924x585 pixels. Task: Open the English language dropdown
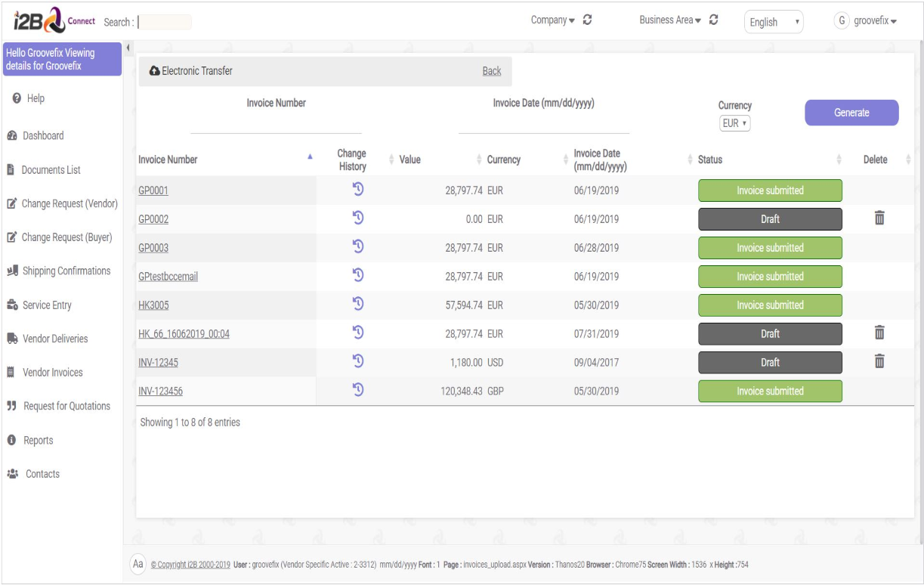pyautogui.click(x=773, y=22)
